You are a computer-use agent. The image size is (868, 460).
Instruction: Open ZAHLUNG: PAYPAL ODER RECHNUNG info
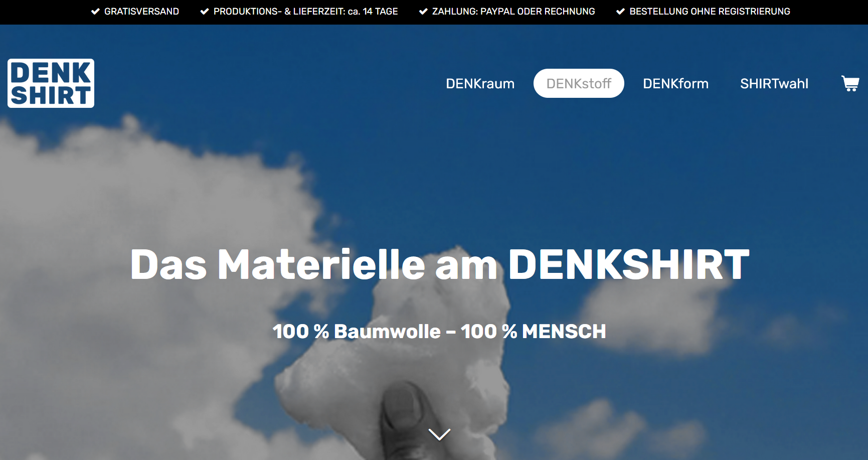pos(512,11)
